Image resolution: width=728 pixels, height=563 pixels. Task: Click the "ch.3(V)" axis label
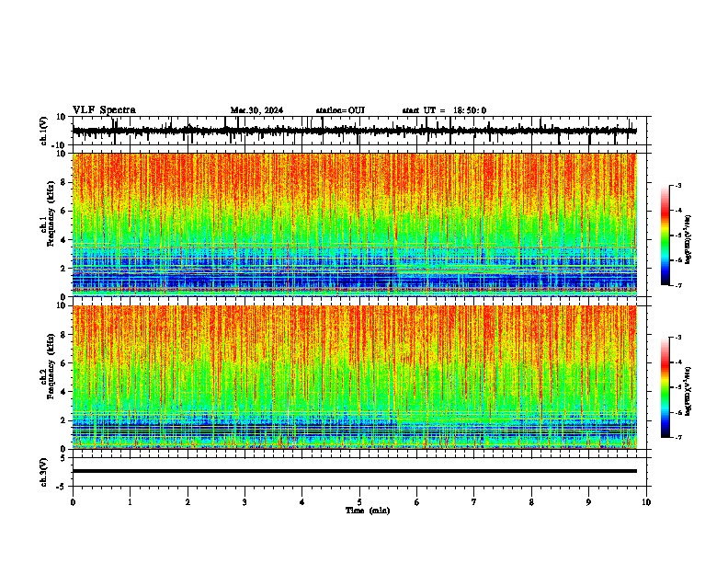click(44, 472)
